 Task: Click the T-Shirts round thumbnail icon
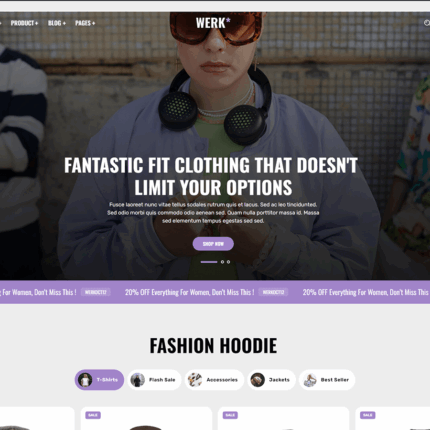pos(85,380)
